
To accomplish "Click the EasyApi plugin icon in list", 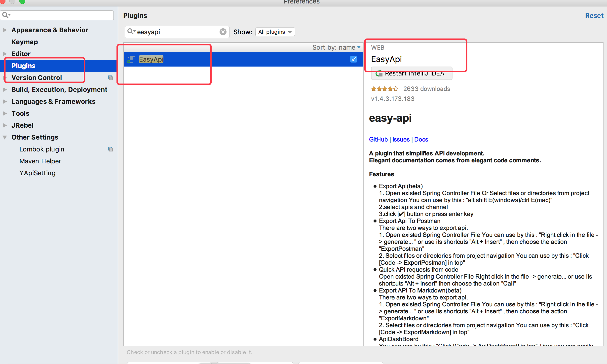I will pos(131,59).
